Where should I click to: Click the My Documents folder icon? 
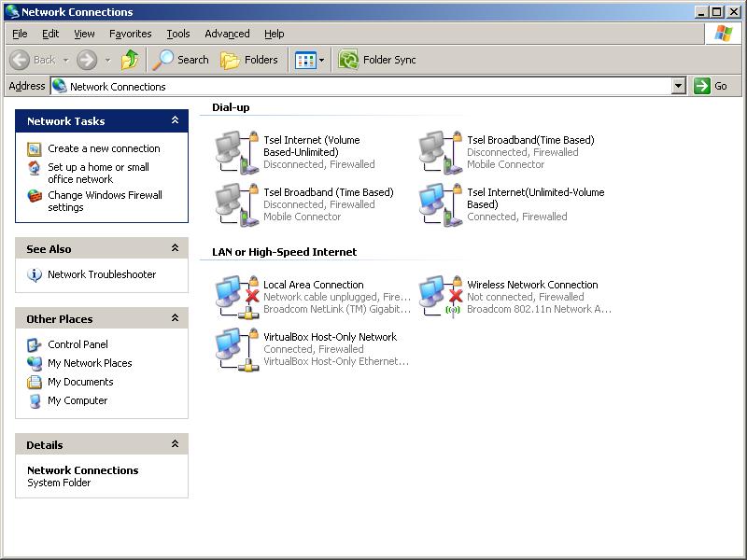(x=35, y=382)
